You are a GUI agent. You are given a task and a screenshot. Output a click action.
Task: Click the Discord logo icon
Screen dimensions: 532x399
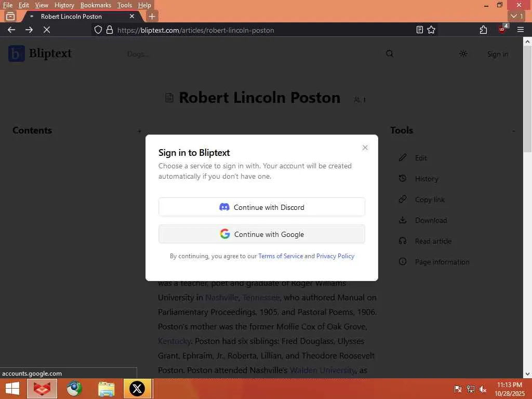224,207
